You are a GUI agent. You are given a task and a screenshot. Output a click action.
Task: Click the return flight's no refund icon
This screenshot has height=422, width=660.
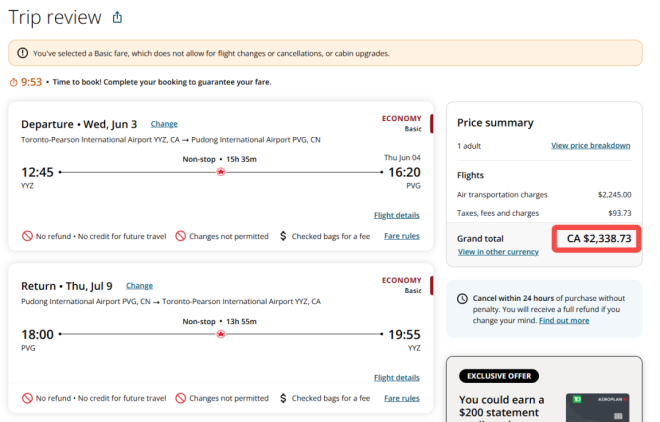pyautogui.click(x=27, y=398)
